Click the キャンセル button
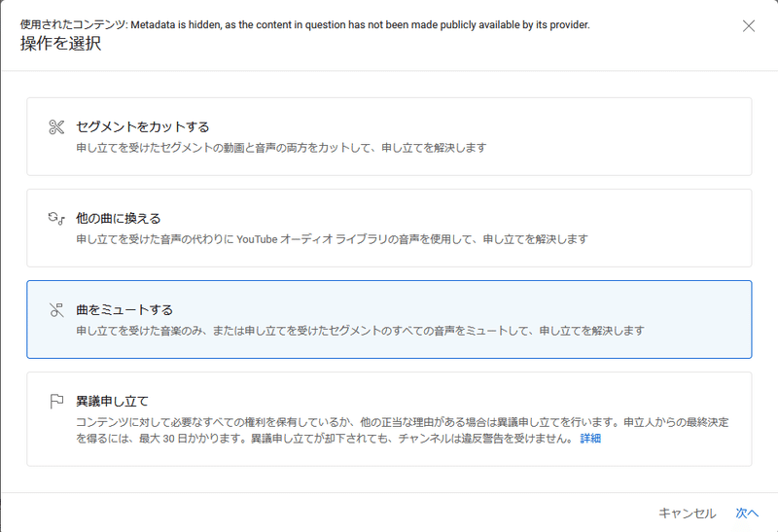The image size is (778, 532). coord(687,514)
